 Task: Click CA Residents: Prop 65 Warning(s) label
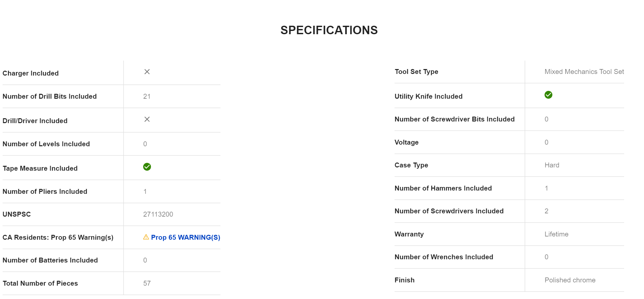tap(58, 237)
